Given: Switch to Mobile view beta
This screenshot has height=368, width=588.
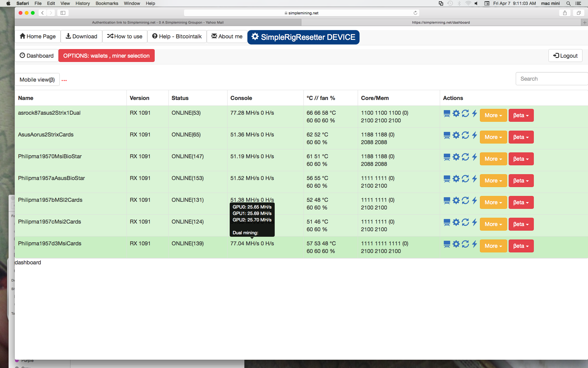Looking at the screenshot, I should click(37, 79).
